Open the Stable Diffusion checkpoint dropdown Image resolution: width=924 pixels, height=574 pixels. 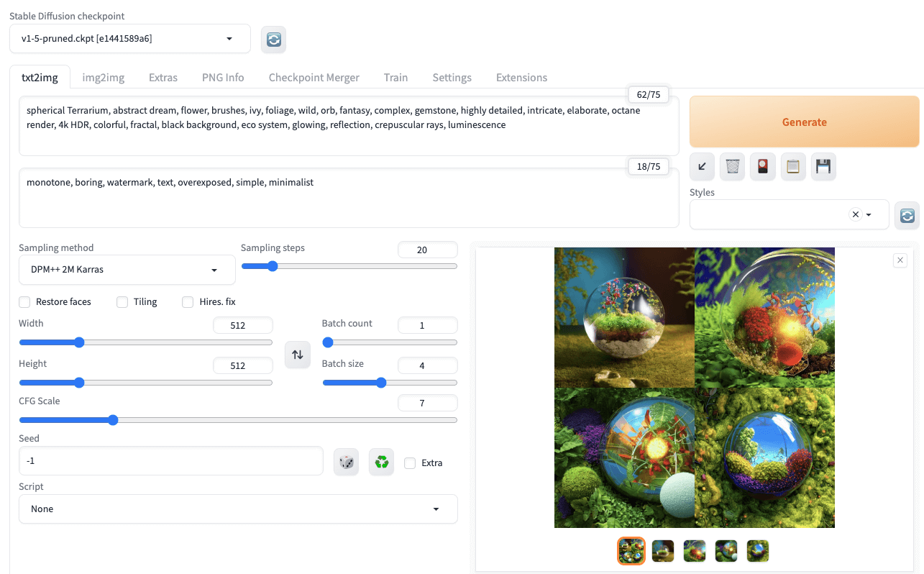pyautogui.click(x=129, y=39)
